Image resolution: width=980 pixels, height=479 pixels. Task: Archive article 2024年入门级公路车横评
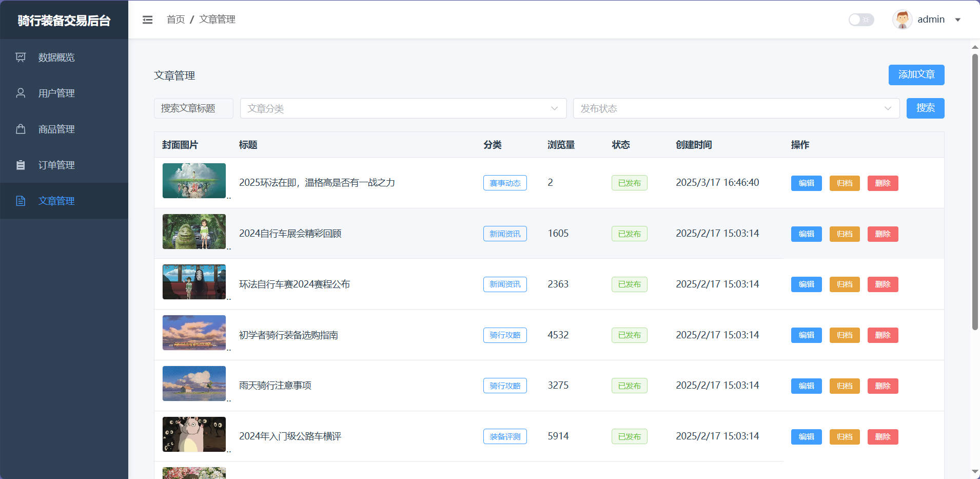[x=845, y=437]
